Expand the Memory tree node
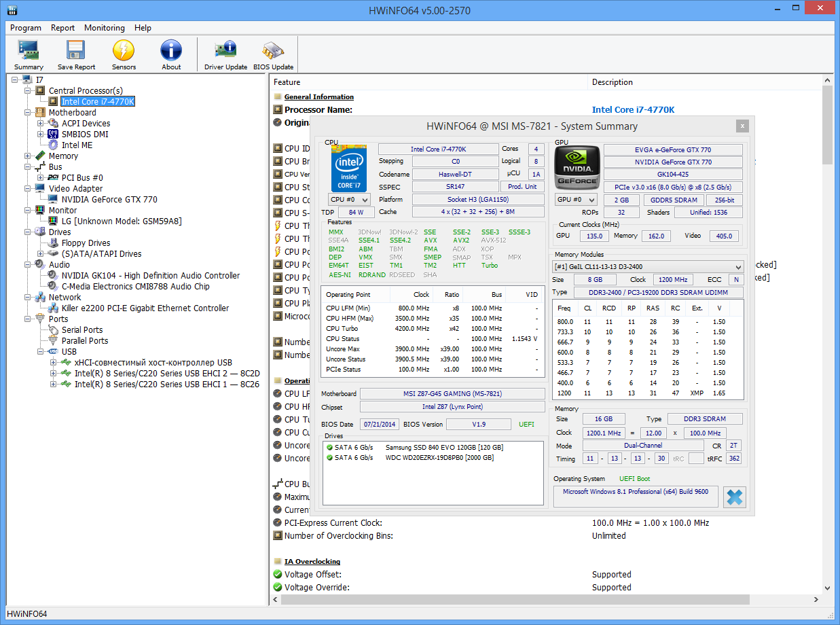Viewport: 840px width, 625px height. click(28, 156)
